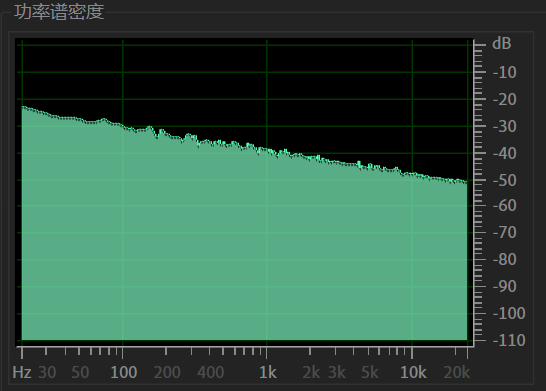Click the -60 dB scale label

505,205
